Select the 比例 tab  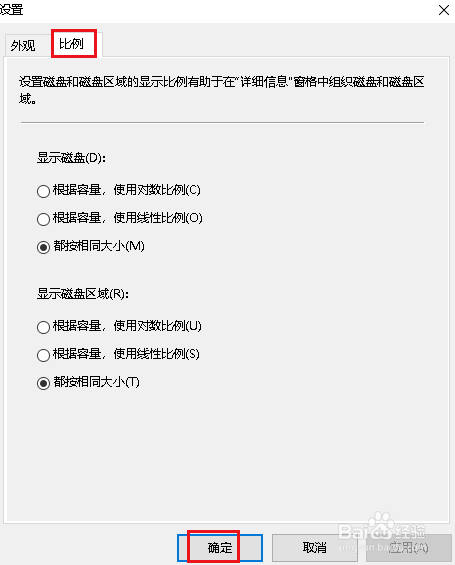pos(72,44)
